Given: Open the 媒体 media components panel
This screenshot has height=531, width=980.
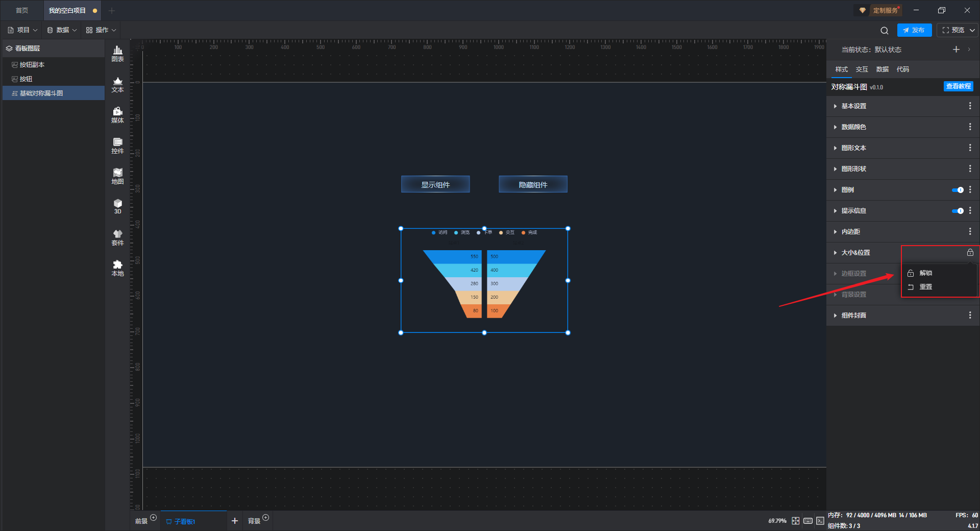Looking at the screenshot, I should pos(117,115).
